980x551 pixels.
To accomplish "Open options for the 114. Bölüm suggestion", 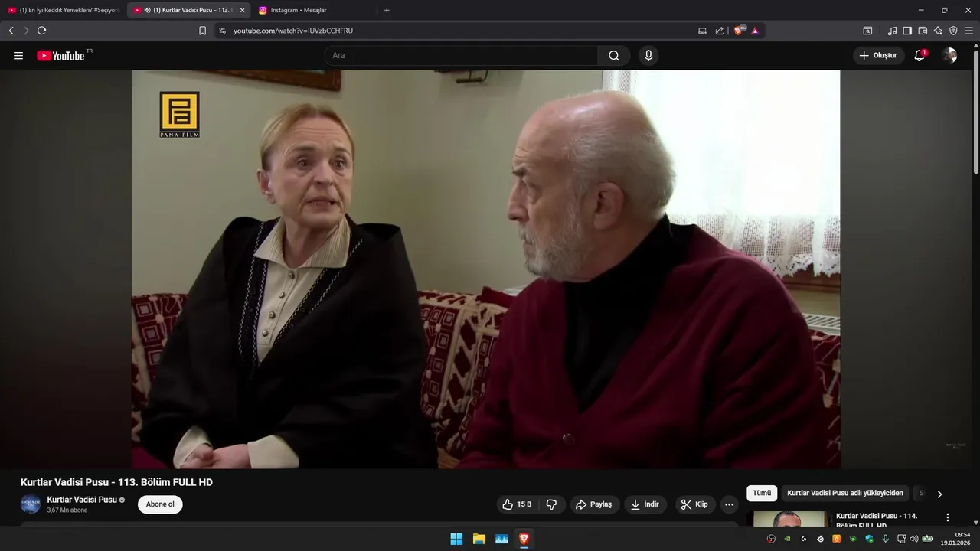I will (948, 517).
